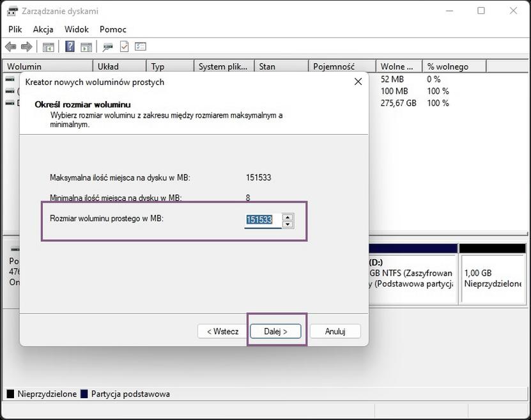Click the Forward arrow in the toolbar
The width and height of the screenshot is (531, 420).
click(26, 47)
